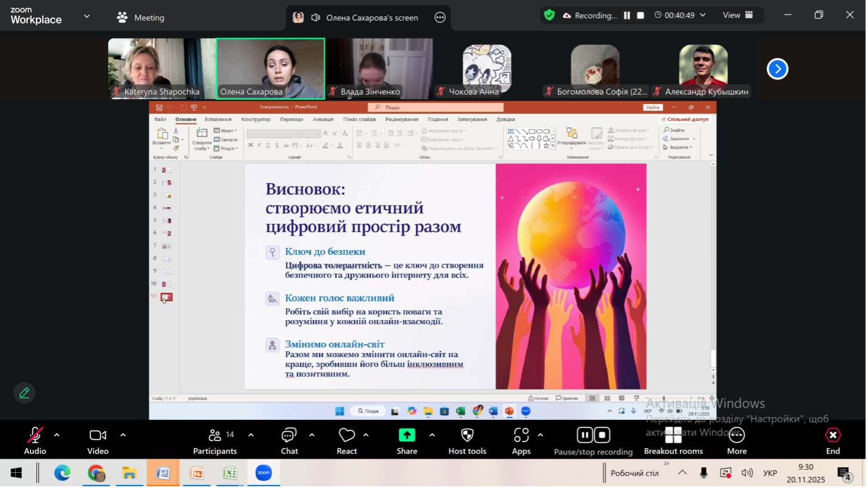Toggle camera with Video button

click(97, 440)
